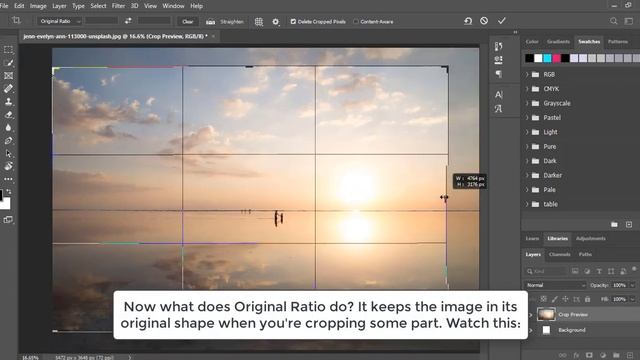Click the Straighten level icon
The height and width of the screenshot is (360, 640).
tap(210, 22)
